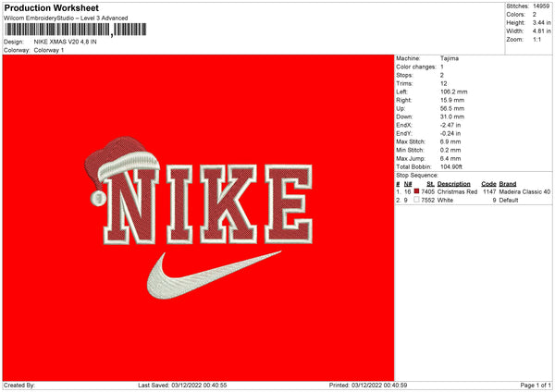Click thread number 7552
The height and width of the screenshot is (392, 555).
[428, 201]
